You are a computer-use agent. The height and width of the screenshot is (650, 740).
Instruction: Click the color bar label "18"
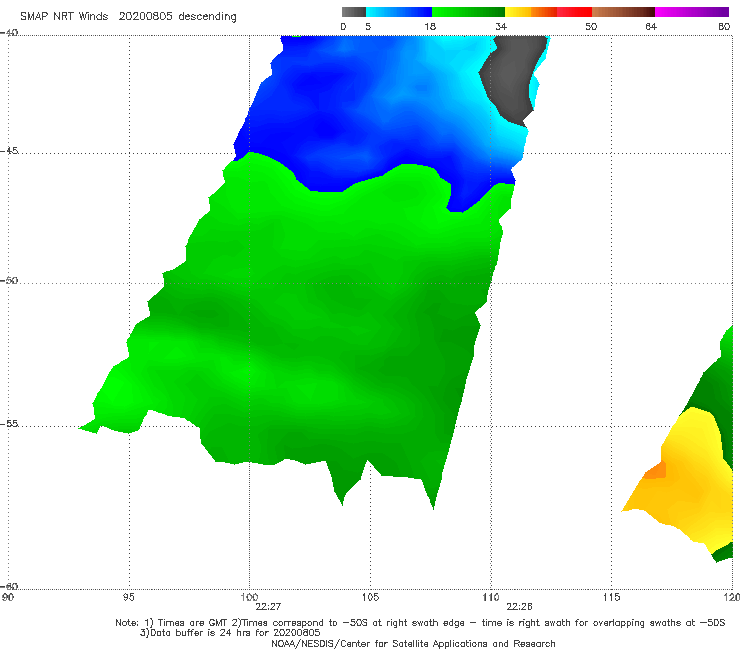pos(430,26)
